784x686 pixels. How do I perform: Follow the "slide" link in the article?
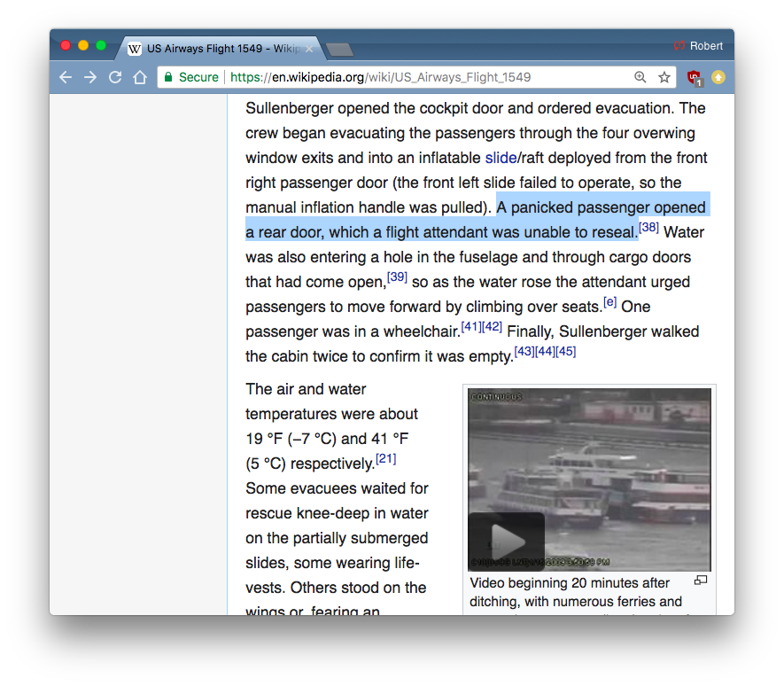click(x=501, y=158)
